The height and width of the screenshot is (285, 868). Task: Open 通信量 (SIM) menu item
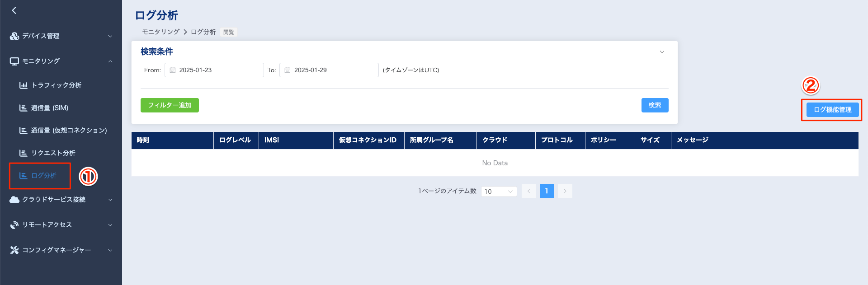(49, 108)
